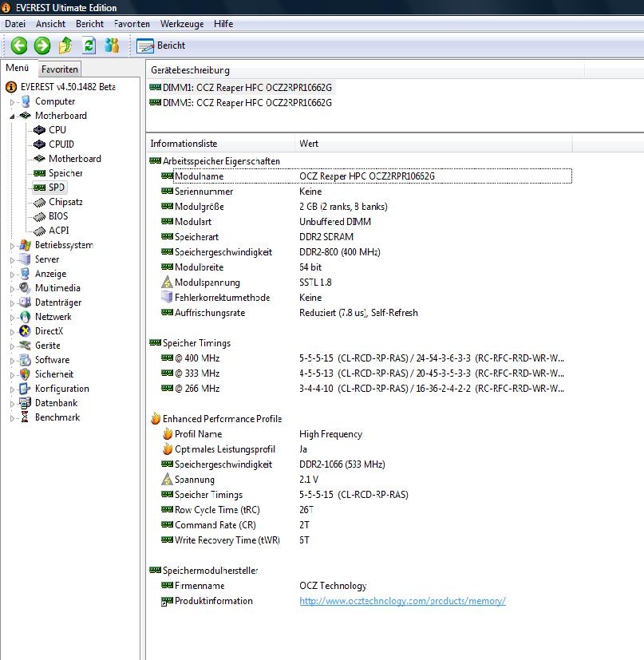The height and width of the screenshot is (660, 644).
Task: Click the CPUID chip icon in the tree
Action: (39, 144)
